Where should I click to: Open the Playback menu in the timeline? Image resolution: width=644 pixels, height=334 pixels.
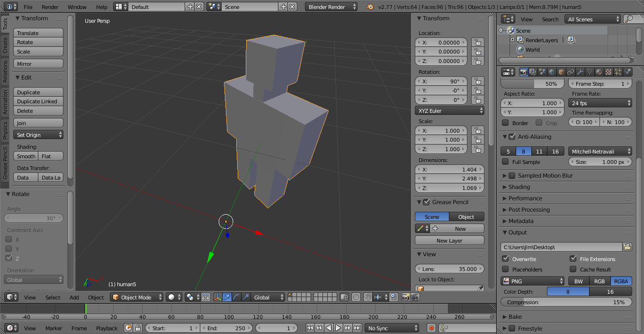point(107,328)
